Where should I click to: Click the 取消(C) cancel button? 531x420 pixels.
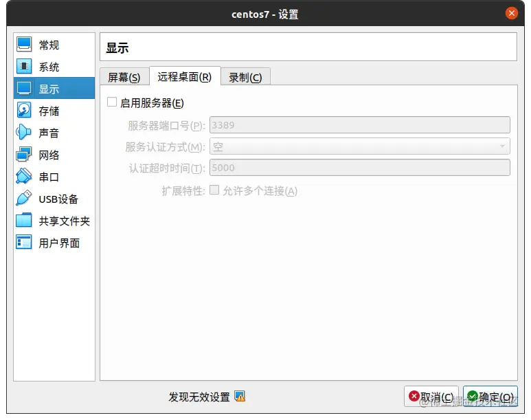(431, 396)
